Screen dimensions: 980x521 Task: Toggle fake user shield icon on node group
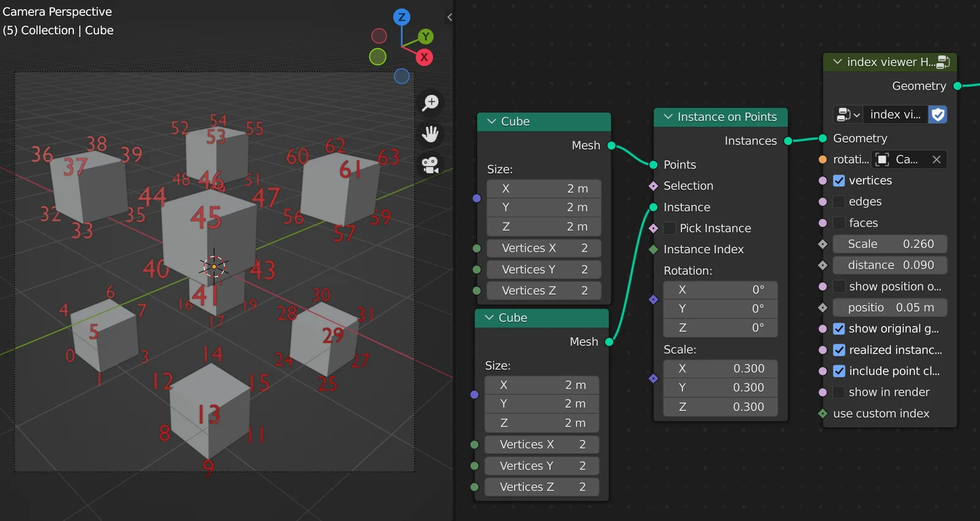pyautogui.click(x=938, y=115)
